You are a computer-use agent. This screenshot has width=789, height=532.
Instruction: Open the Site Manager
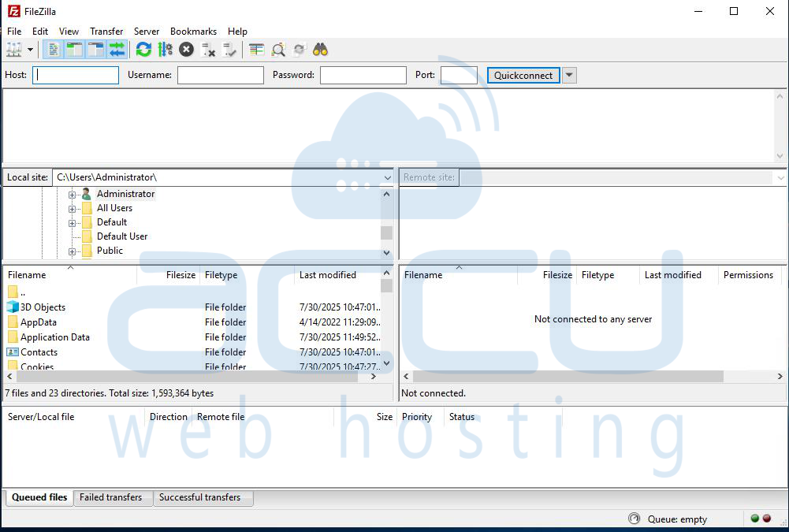coord(13,50)
